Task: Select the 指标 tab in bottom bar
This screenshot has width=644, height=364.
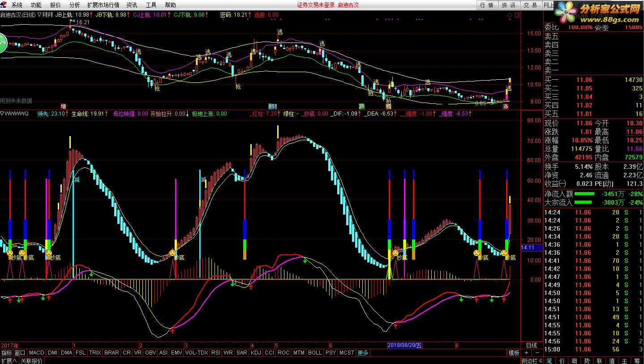Action: tap(7, 353)
